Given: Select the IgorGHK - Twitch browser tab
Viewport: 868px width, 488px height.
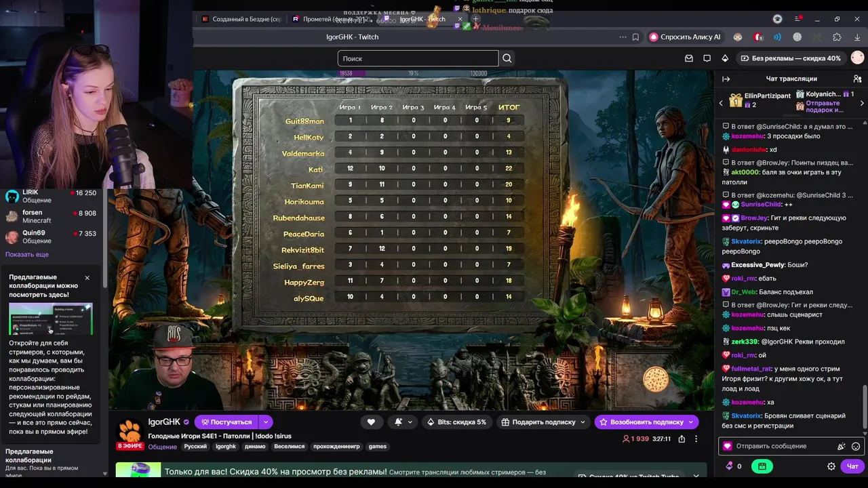Looking at the screenshot, I should [x=422, y=19].
